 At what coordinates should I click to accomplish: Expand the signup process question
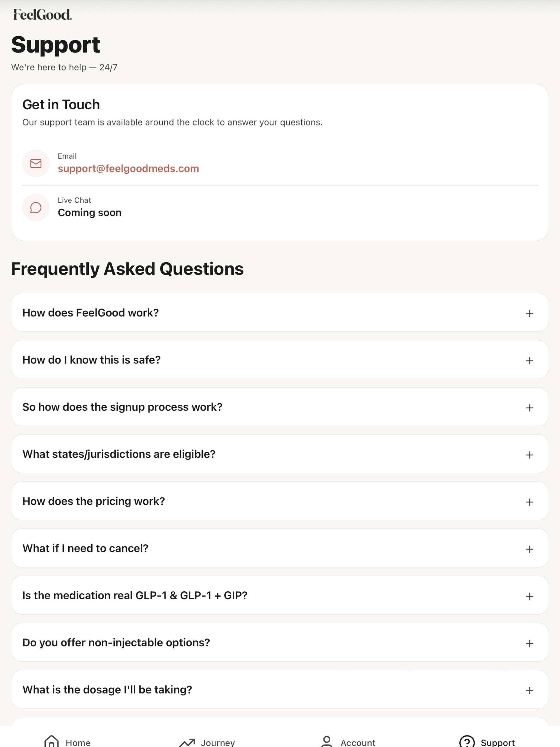(x=280, y=407)
